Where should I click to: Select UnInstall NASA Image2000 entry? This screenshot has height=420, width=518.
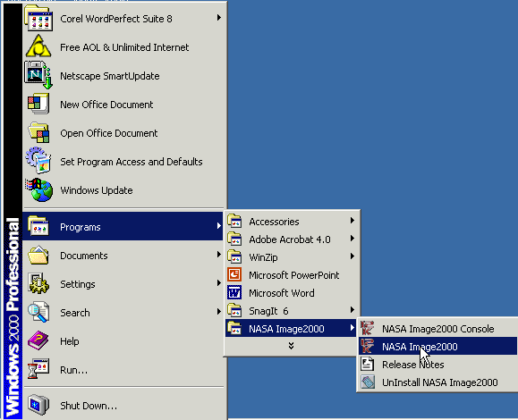[x=437, y=382]
